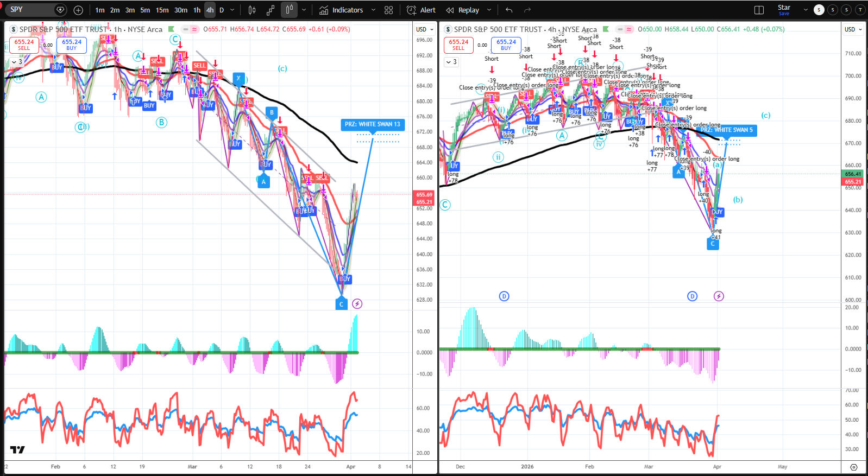The image size is (868, 476).
Task: Click the 655.24 SELL button on 1h chart
Action: [24, 45]
